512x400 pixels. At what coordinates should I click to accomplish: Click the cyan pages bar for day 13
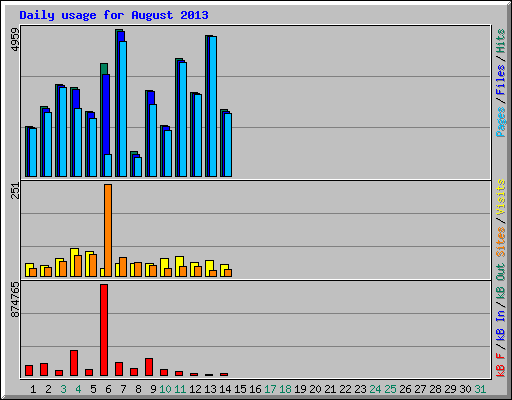click(213, 106)
